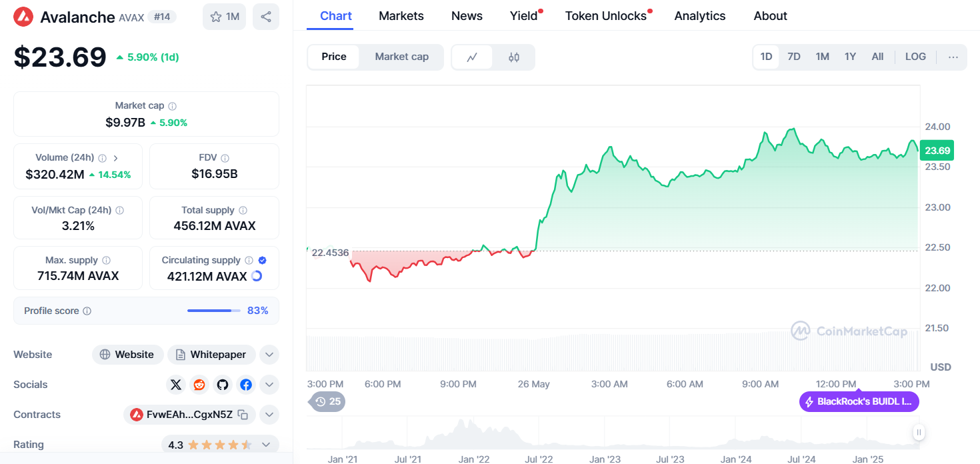Click the Avalanche red logo icon
The image size is (980, 464).
click(24, 17)
